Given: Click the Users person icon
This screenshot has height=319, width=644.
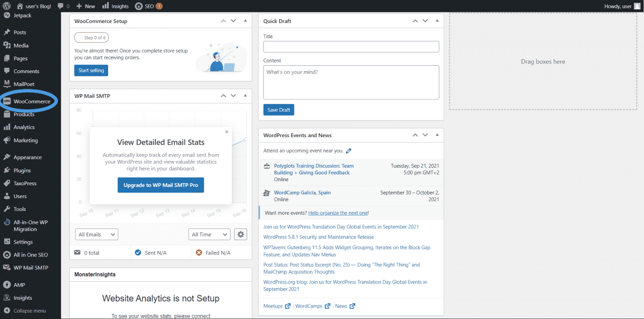Looking at the screenshot, I should pos(6,196).
